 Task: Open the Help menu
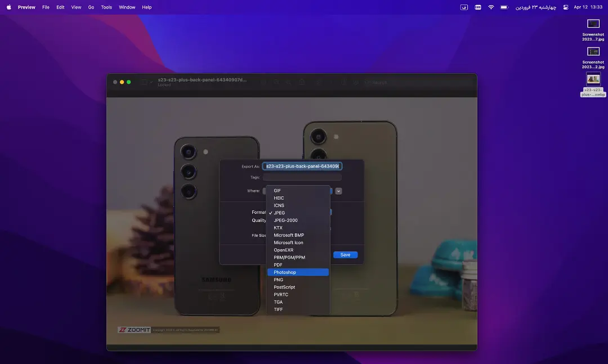[x=146, y=7]
